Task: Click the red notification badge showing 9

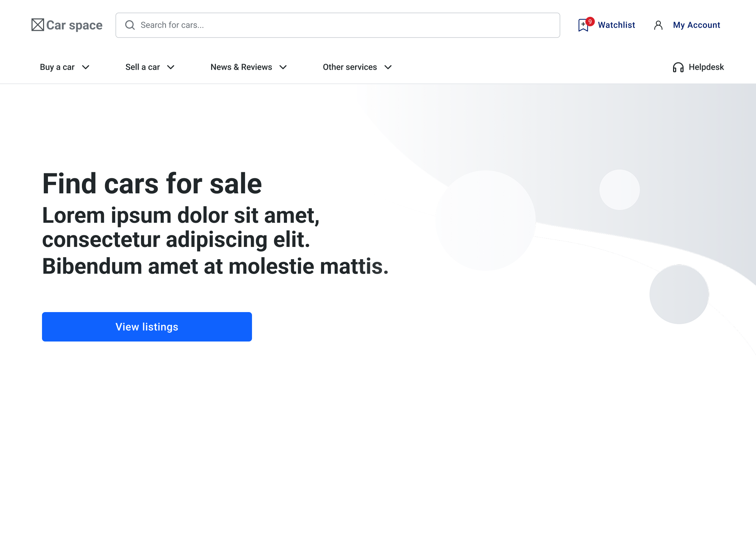Action: click(590, 22)
